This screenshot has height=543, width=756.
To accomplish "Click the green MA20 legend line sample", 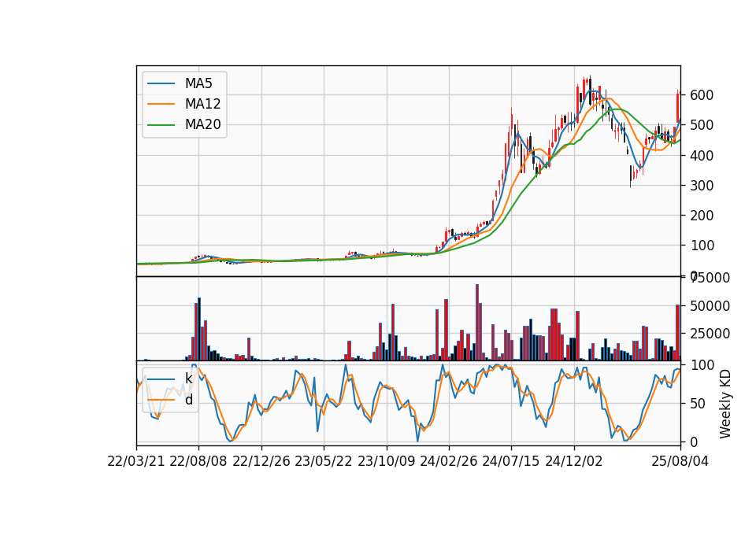I will coord(161,125).
